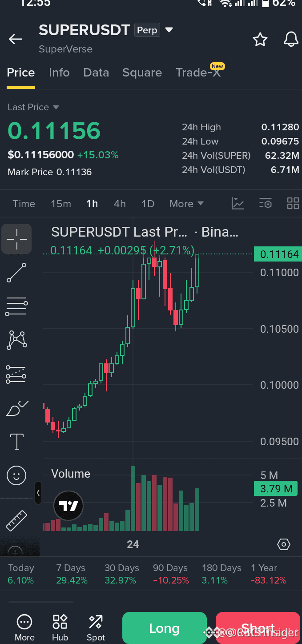Click the 24h Vol(USDT) value 6.71M
This screenshot has width=302, height=644.
pos(285,170)
